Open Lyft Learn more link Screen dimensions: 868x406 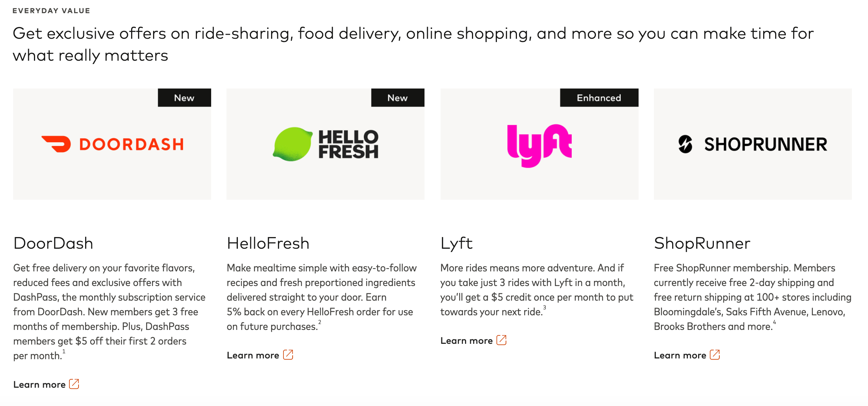click(467, 341)
